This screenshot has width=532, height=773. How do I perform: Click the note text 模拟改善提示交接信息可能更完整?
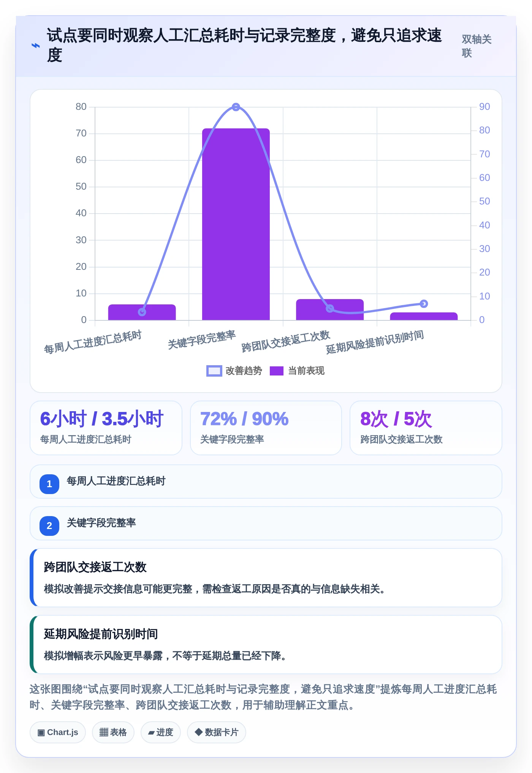tap(214, 589)
